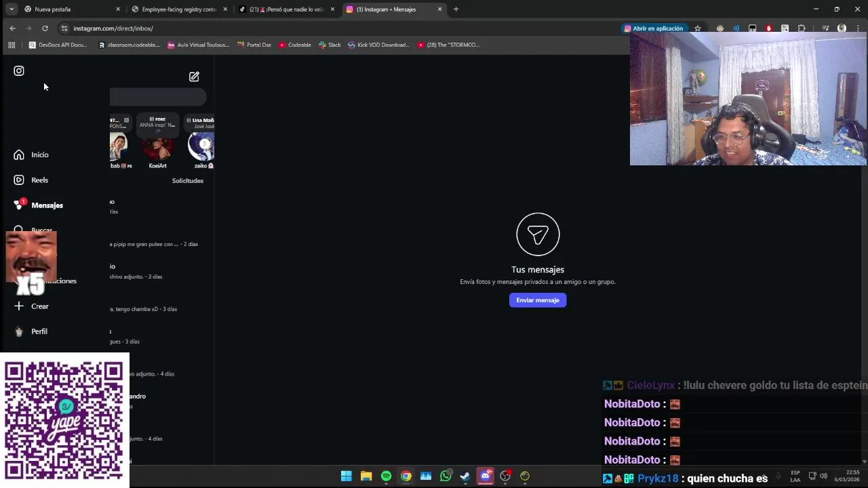Switch to Employee-facing registry tab
Screen dimensions: 868x488
tap(178, 9)
